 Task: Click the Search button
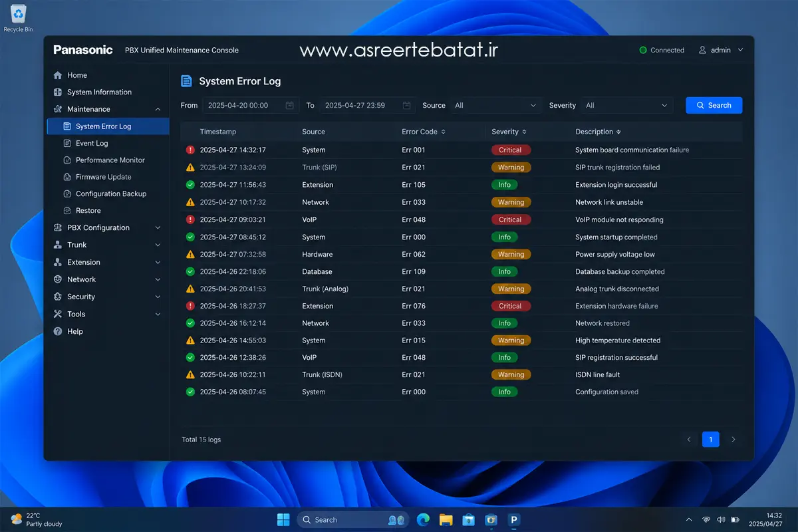(x=714, y=105)
